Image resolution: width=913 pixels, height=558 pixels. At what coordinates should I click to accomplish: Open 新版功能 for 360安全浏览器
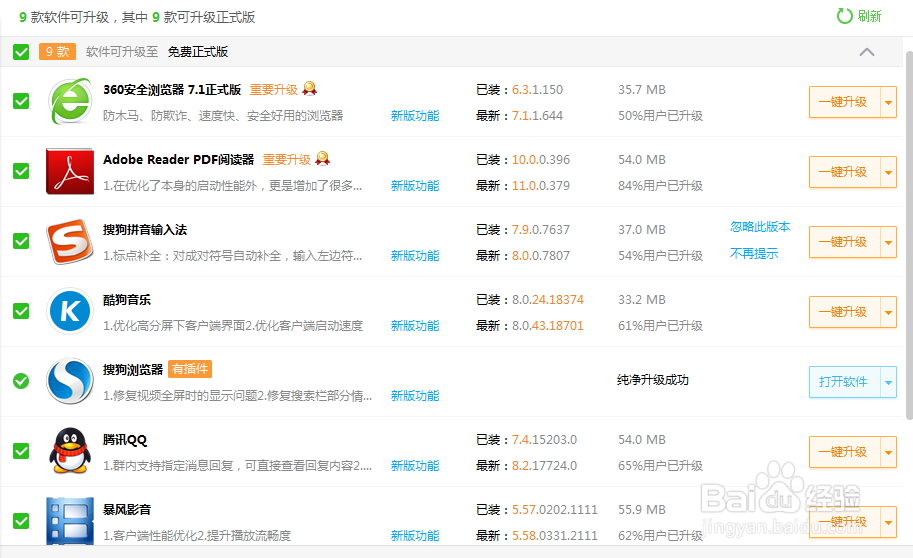(415, 115)
